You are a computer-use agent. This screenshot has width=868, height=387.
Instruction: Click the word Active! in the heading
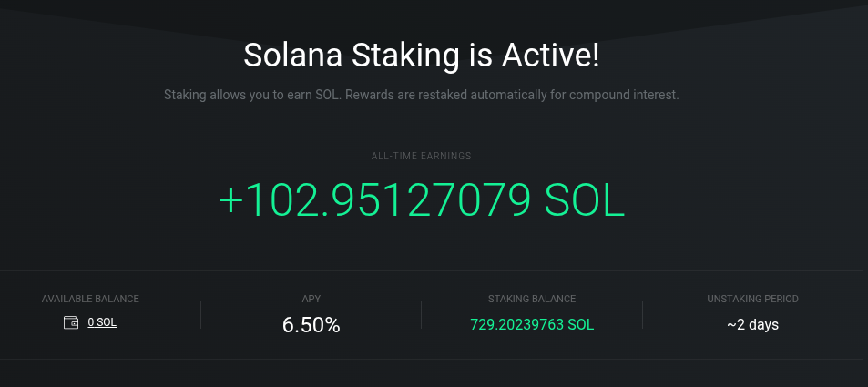pyautogui.click(x=550, y=56)
